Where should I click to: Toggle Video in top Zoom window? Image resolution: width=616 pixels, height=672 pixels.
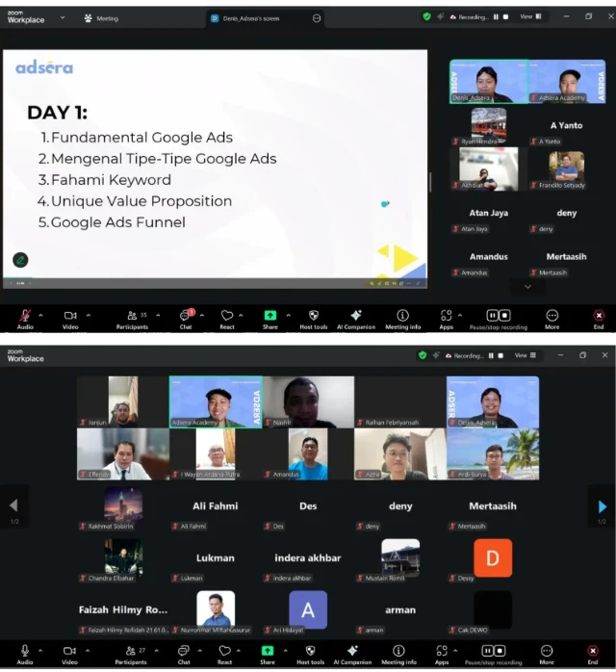click(x=70, y=320)
